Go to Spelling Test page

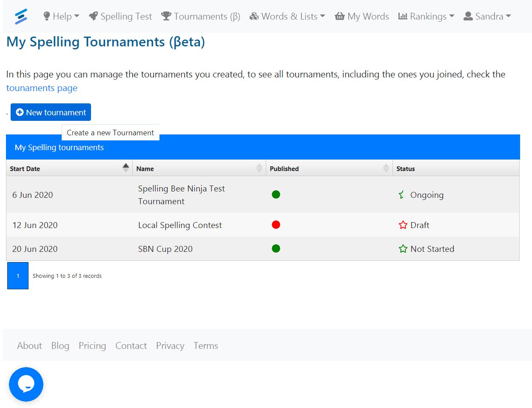pos(120,17)
